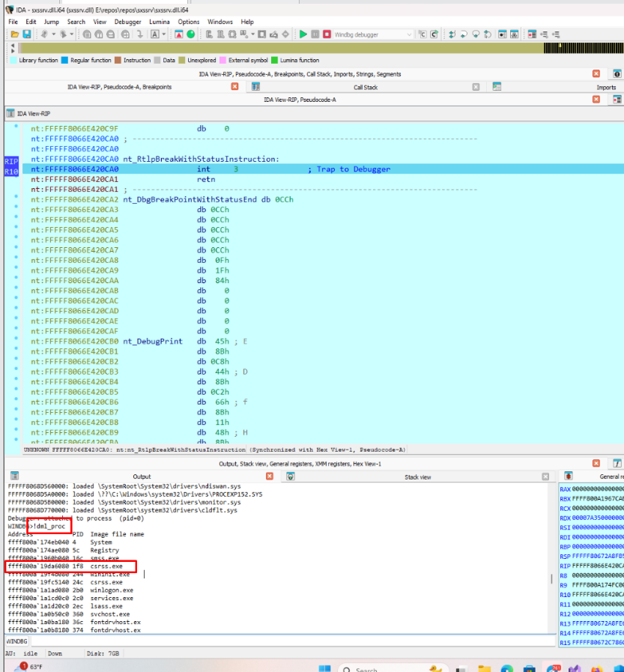
Task: Click the red triangle toolbar icon
Action: (179, 34)
